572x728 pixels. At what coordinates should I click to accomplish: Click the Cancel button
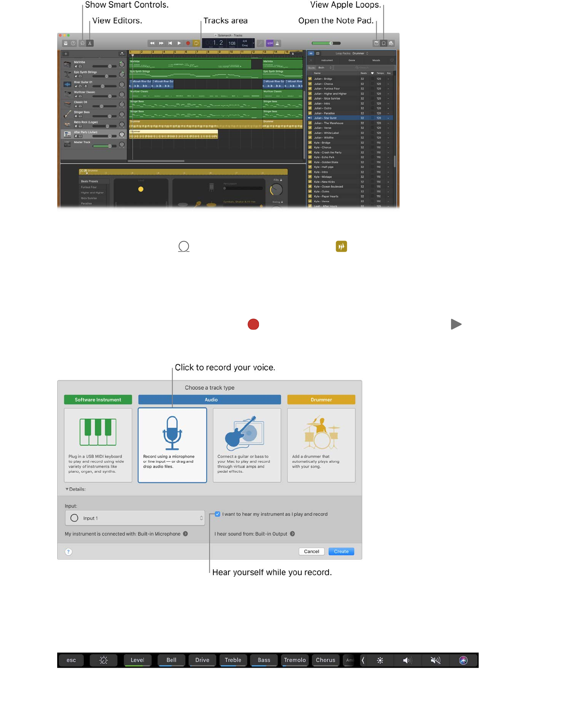[x=311, y=551]
